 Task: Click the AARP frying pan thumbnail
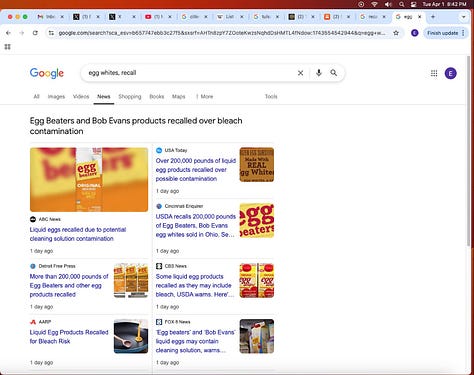pos(131,336)
